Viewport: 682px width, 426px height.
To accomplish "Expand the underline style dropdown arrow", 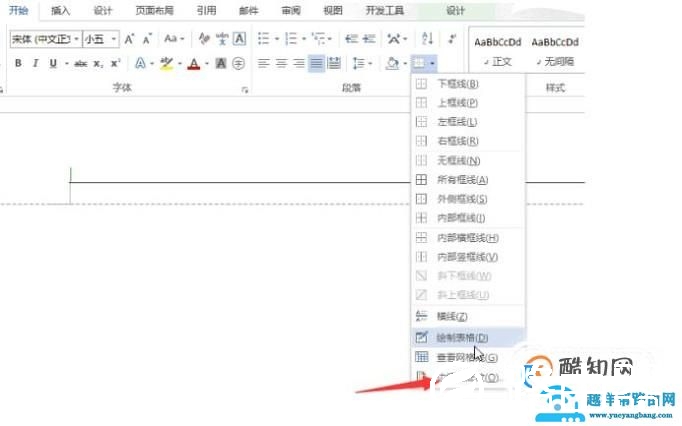I will [x=67, y=64].
